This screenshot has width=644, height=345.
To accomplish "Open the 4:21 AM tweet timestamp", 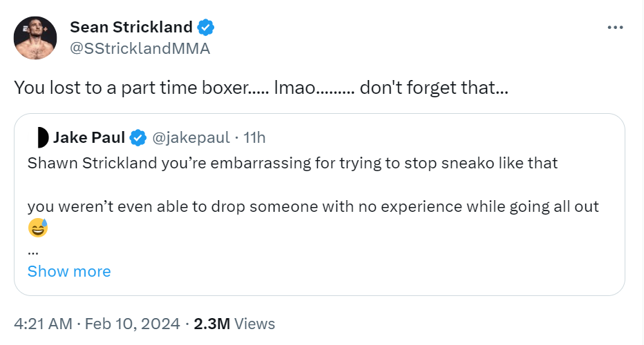I will pos(44,323).
